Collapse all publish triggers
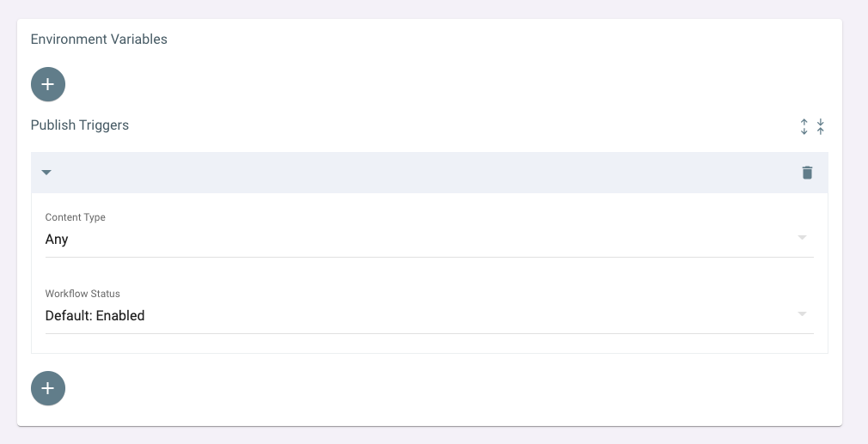This screenshot has width=868, height=444. [x=821, y=126]
